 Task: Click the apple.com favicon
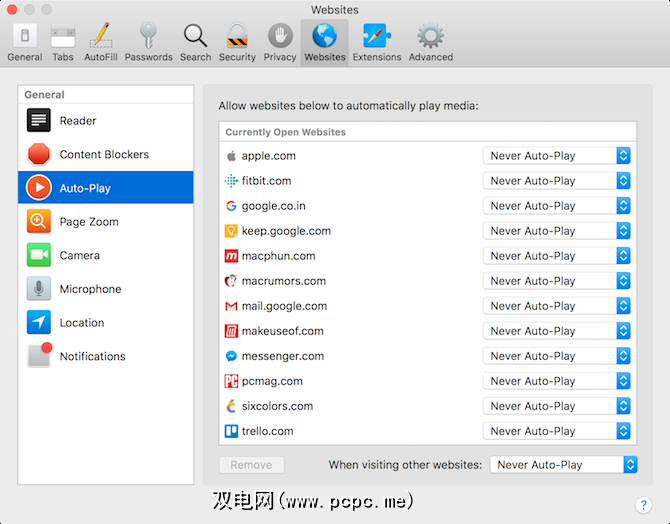click(231, 156)
